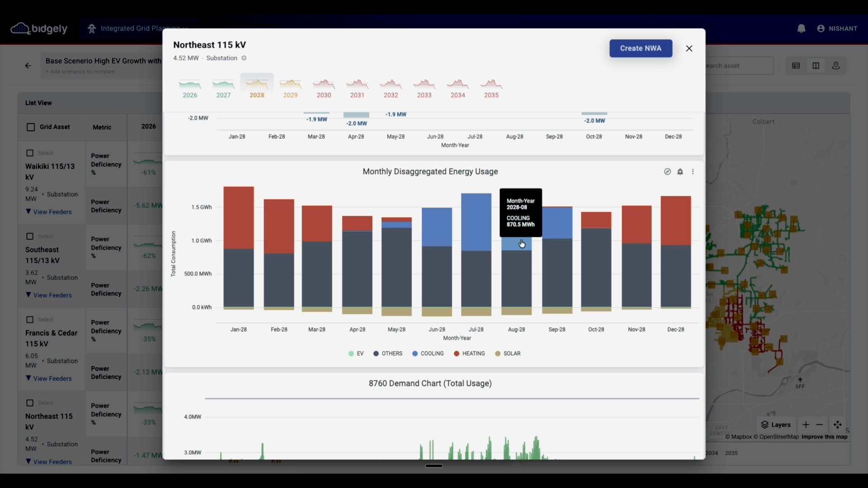This screenshot has height=488, width=868.
Task: Open the Improve this map link
Action: click(825, 437)
